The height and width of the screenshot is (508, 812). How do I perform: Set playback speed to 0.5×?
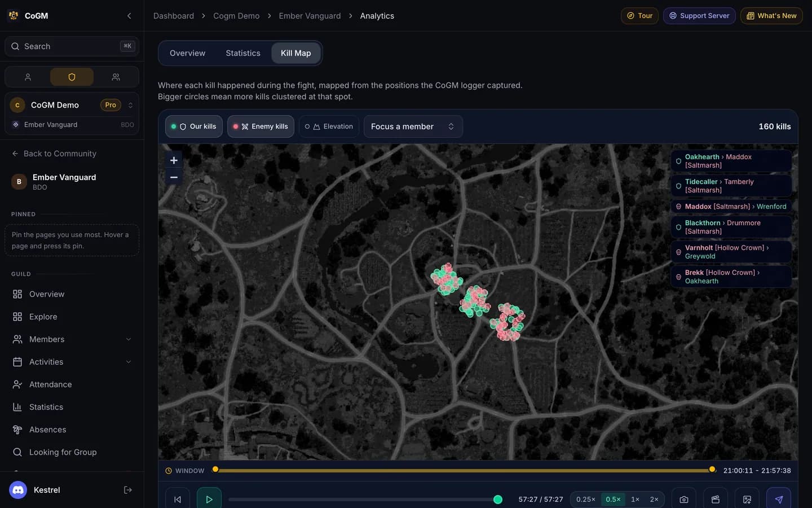point(613,499)
